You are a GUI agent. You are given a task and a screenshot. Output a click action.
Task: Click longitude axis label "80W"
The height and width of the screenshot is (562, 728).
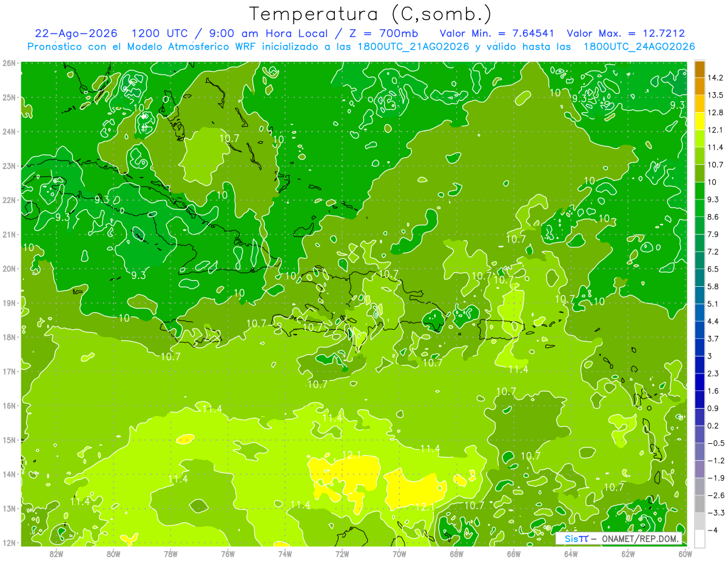[x=113, y=554]
